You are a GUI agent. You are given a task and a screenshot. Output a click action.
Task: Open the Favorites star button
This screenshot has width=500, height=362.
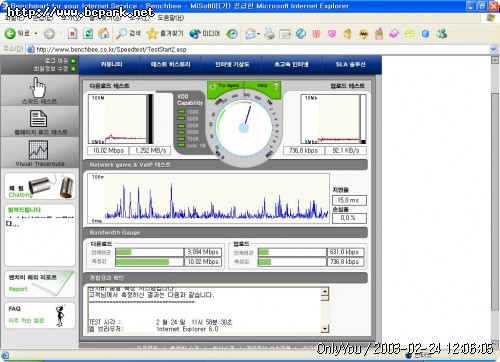click(165, 33)
